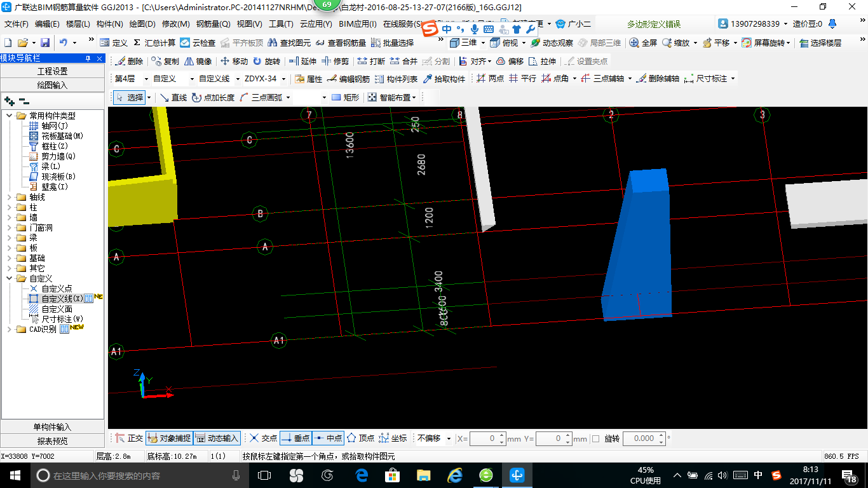868x488 pixels.
Task: Toggle 动态输入 dynamic input
Action: point(217,438)
